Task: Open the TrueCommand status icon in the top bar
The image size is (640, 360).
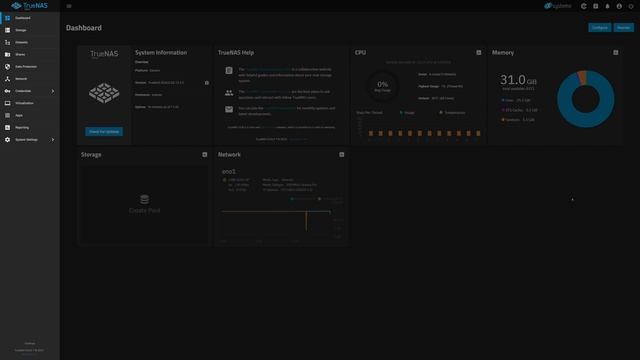Action: [584, 6]
